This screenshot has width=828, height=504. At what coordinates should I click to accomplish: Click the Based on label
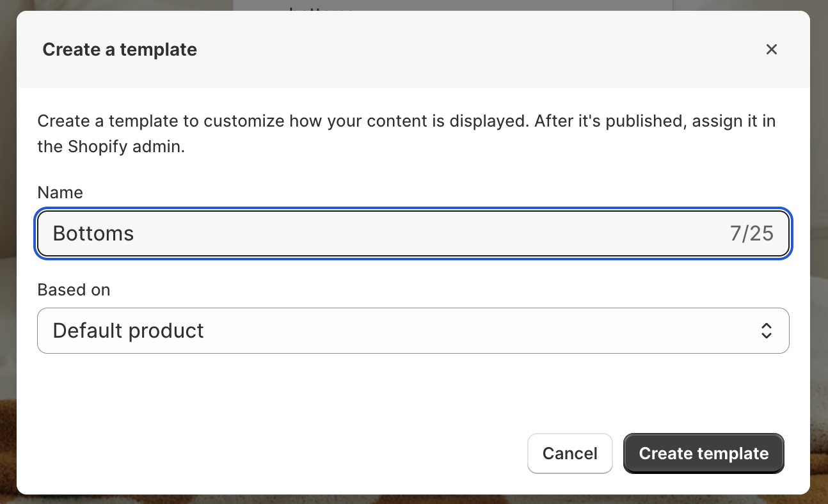[x=74, y=290]
